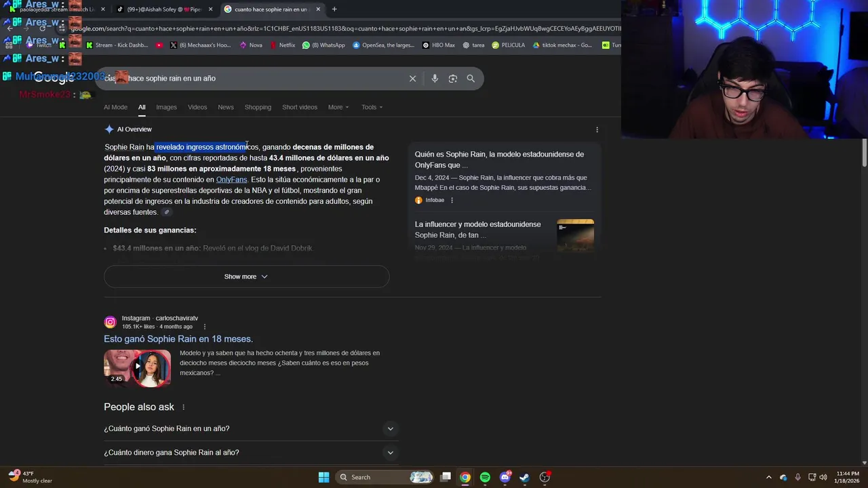Open the OpenSea bookmark

pyautogui.click(x=383, y=45)
